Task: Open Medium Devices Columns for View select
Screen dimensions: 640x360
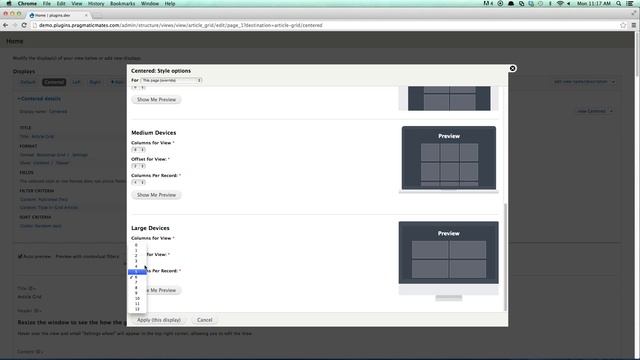Action: [x=138, y=150]
